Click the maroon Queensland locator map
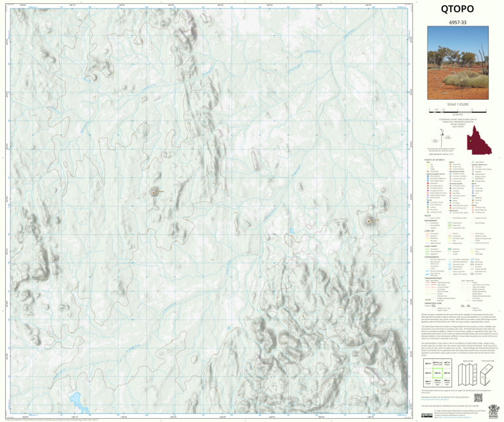The image size is (504, 422). (x=479, y=140)
